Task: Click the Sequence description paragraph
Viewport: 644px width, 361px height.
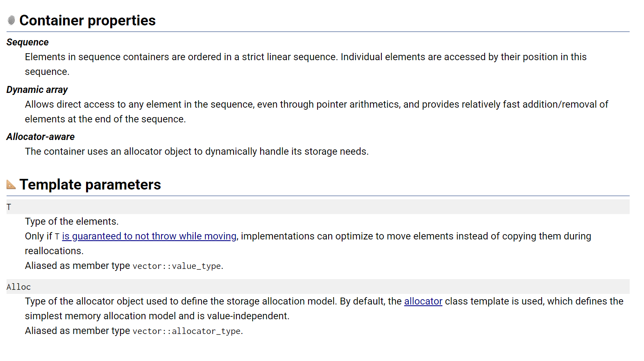Action: 306,64
